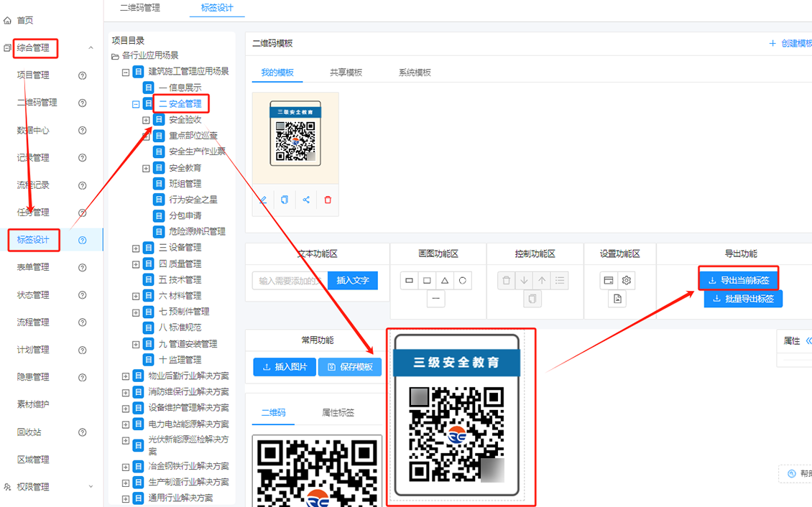Expand the 安全验收 tree node
This screenshot has height=507, width=812.
[146, 120]
